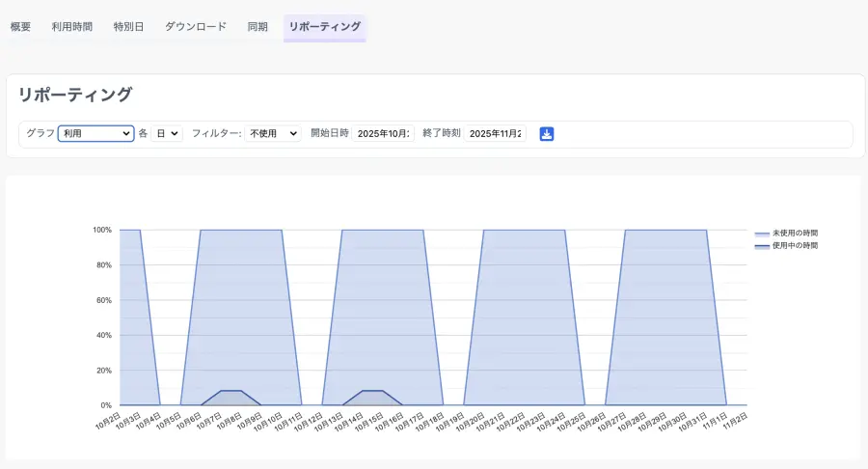Open the 同期 tab

[258, 27]
